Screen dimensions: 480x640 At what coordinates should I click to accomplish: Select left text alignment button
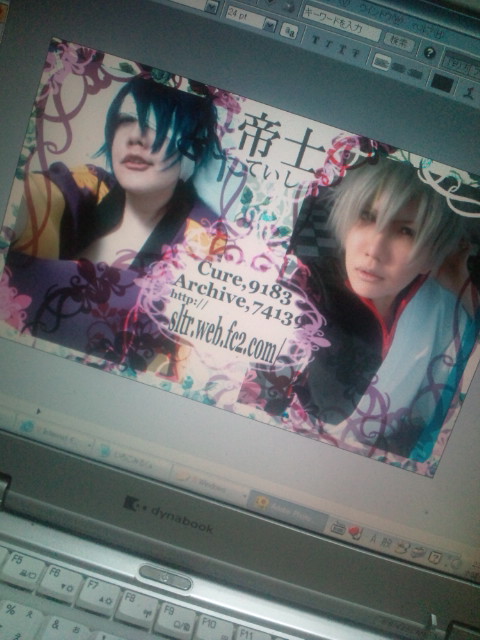point(381,62)
